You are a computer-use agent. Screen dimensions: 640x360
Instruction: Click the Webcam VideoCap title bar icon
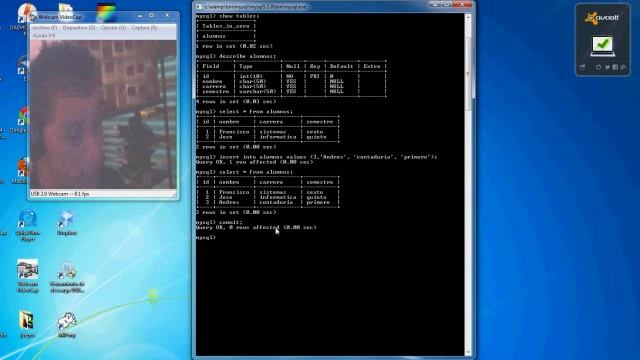34,17
